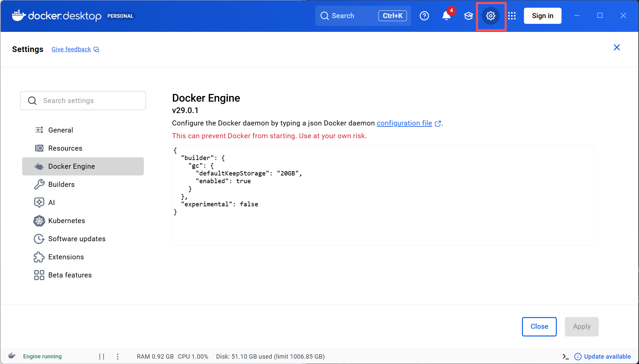Open the help question mark icon
Screen dimensions: 639x364
pyautogui.click(x=424, y=16)
